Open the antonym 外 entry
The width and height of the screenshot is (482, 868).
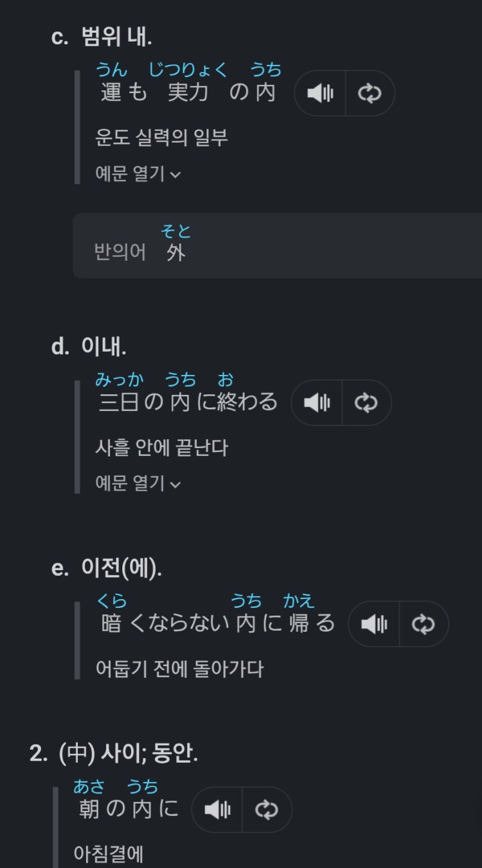click(175, 252)
